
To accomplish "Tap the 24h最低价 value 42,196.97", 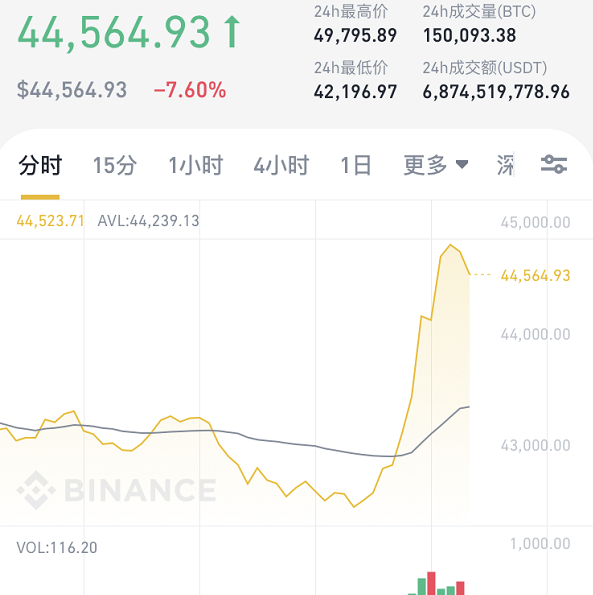I will coord(355,92).
